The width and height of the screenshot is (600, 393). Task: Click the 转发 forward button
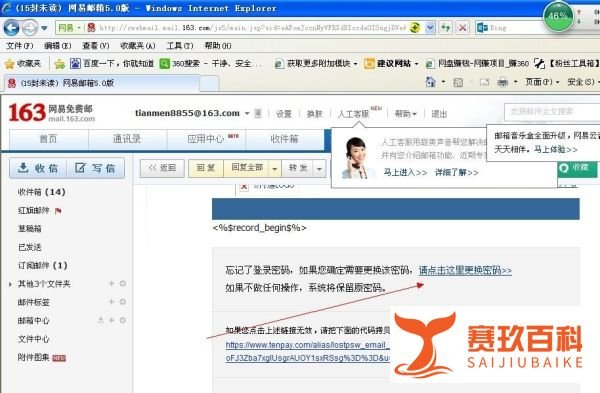(x=298, y=168)
